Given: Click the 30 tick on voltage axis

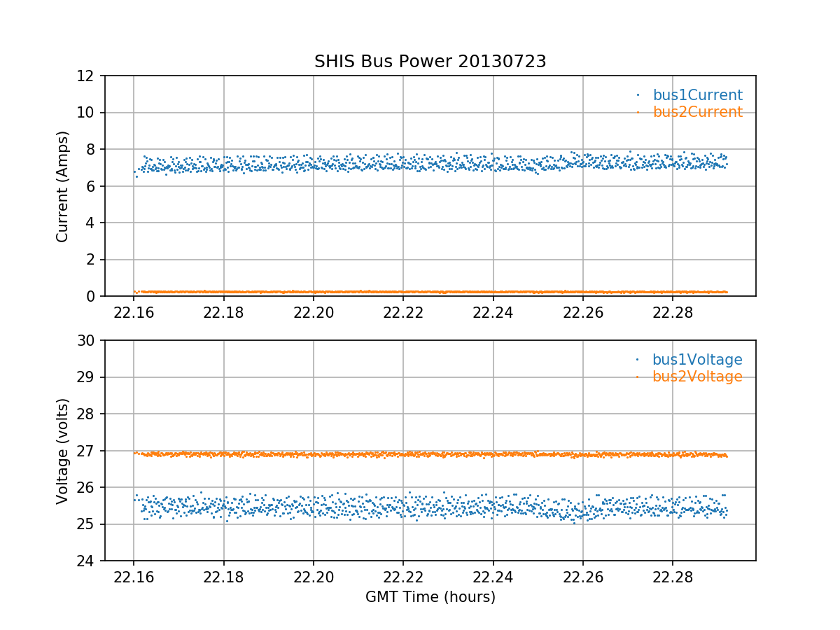Looking at the screenshot, I should 89,340.
